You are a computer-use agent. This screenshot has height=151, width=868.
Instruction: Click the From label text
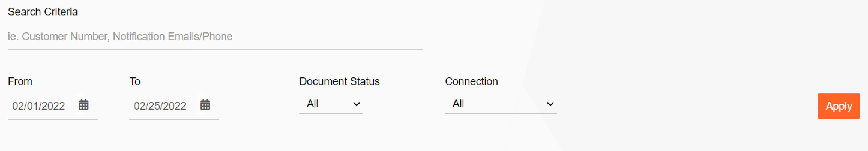coord(20,81)
